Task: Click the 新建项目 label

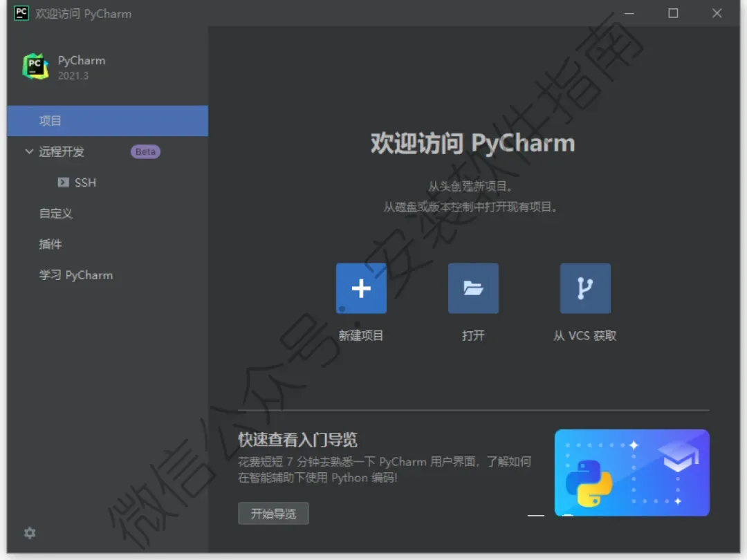Action: pos(360,336)
